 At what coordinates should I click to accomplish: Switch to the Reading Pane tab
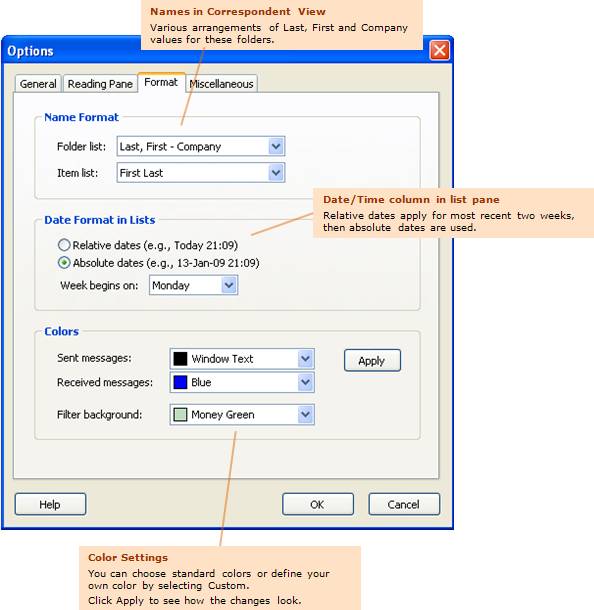(x=100, y=84)
